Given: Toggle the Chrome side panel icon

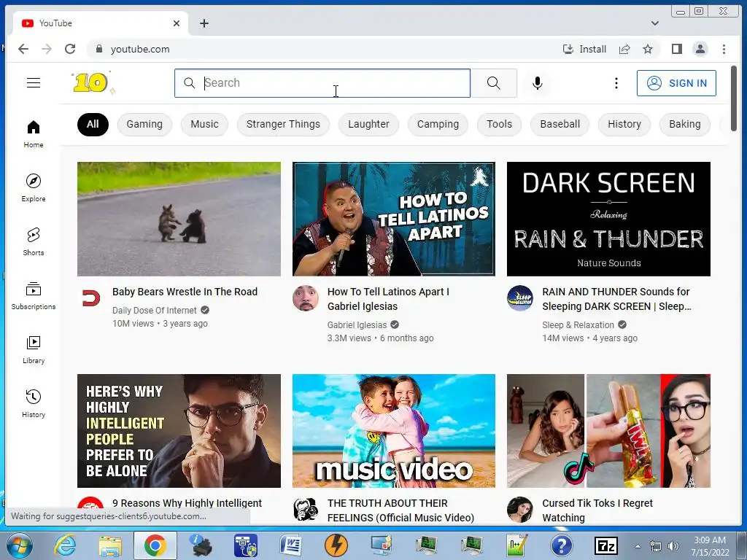Looking at the screenshot, I should pos(676,49).
